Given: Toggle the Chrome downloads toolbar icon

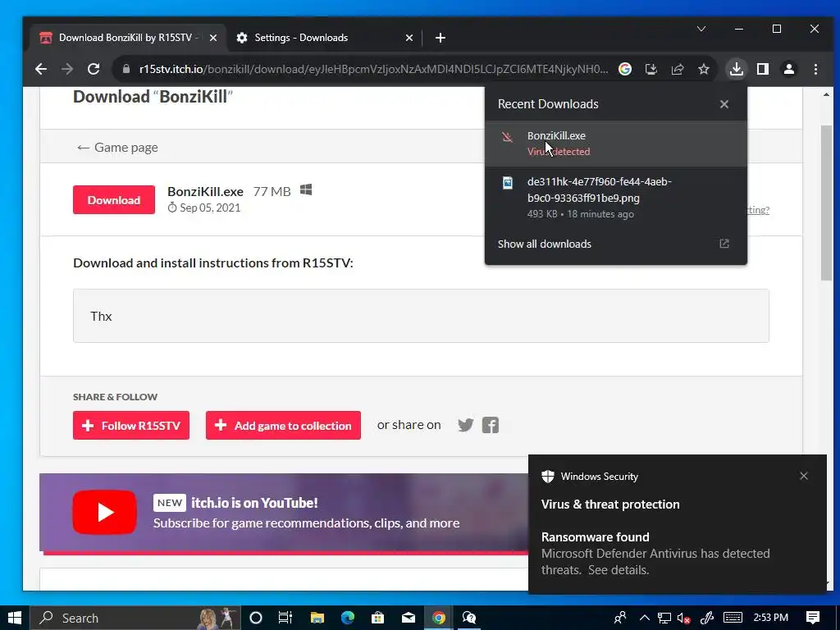Looking at the screenshot, I should click(x=737, y=69).
